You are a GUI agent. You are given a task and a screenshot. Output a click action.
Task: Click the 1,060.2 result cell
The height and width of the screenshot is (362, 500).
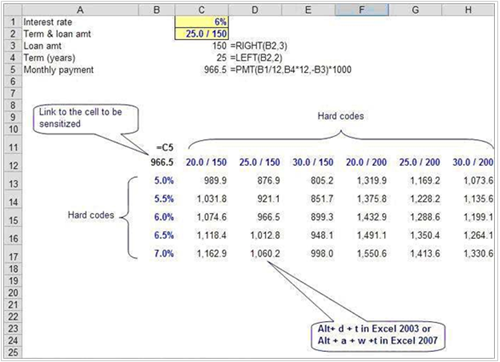click(265, 254)
